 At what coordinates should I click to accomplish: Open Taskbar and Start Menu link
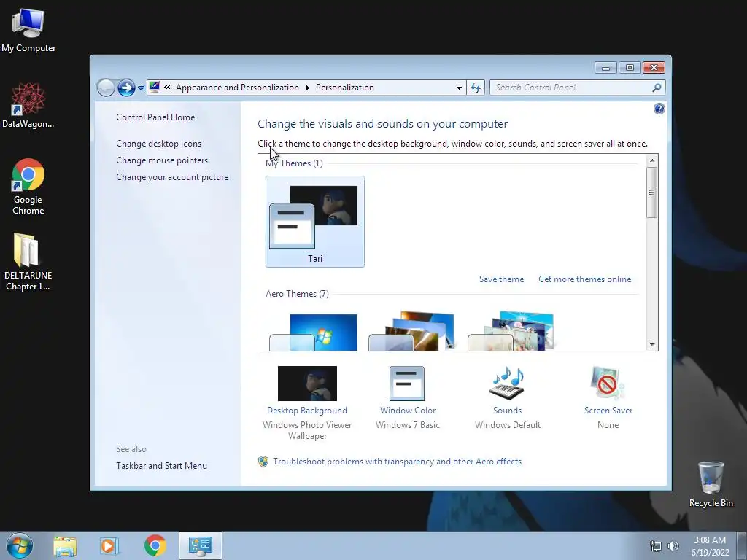coord(161,466)
